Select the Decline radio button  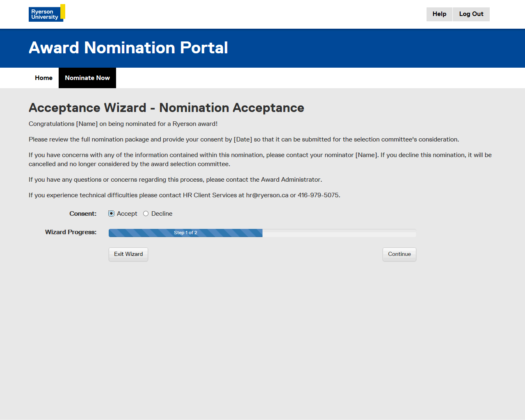click(x=146, y=214)
